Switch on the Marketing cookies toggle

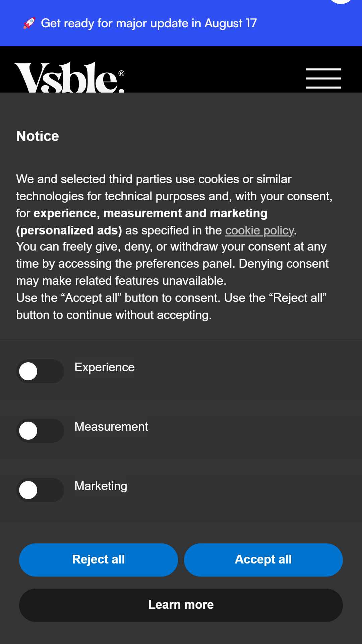tap(40, 490)
